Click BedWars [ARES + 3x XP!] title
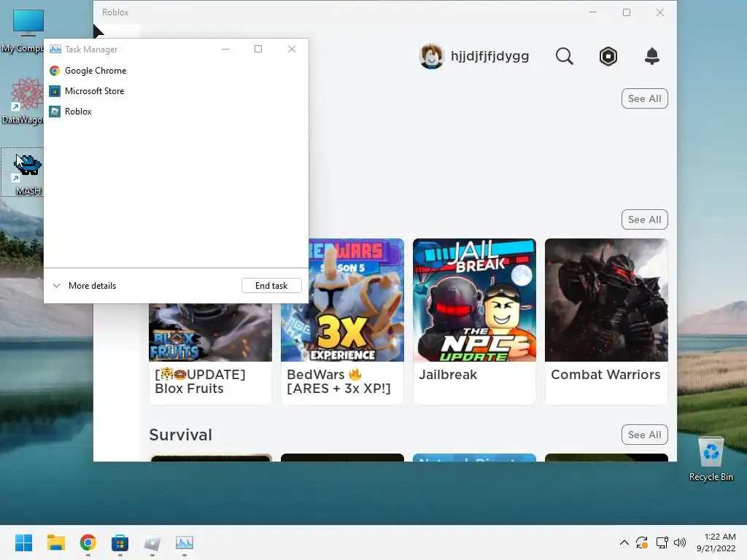This screenshot has height=560, width=747. click(x=338, y=381)
